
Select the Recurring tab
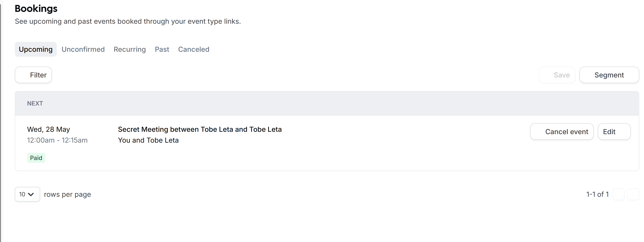130,49
